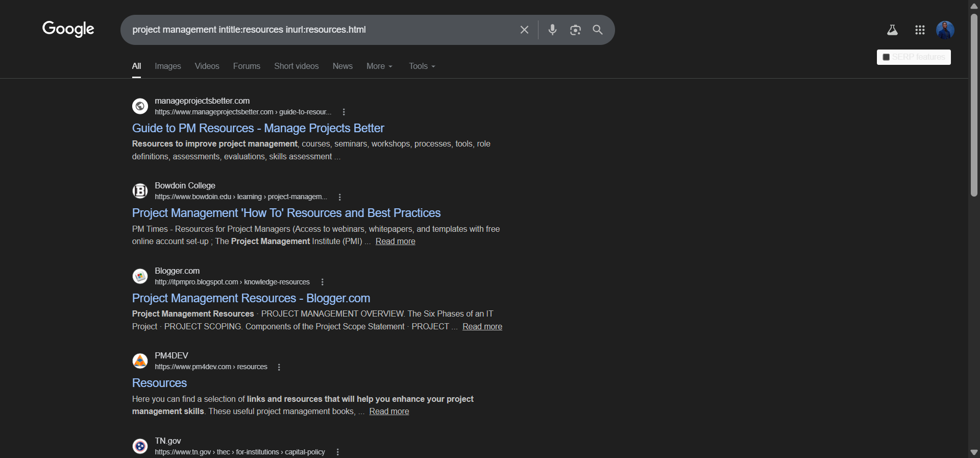Click the TN.gov site favicon
This screenshot has width=980, height=458.
[140, 446]
